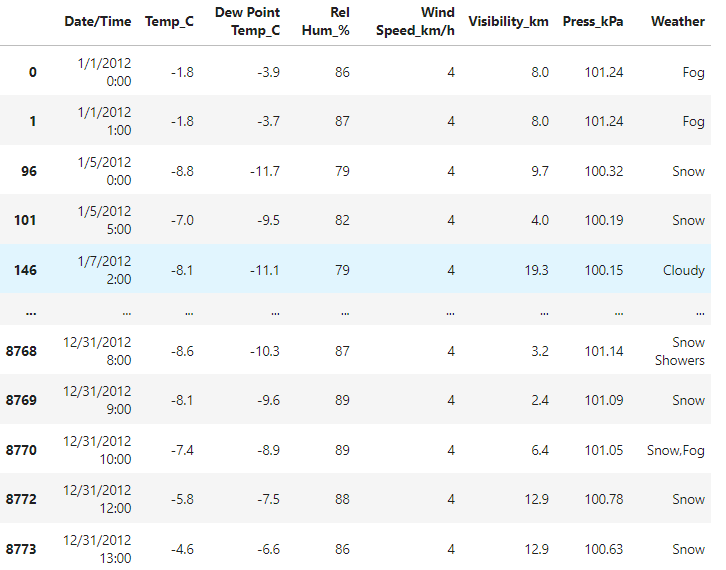Select the Dew Point Temp_C header

point(247,21)
